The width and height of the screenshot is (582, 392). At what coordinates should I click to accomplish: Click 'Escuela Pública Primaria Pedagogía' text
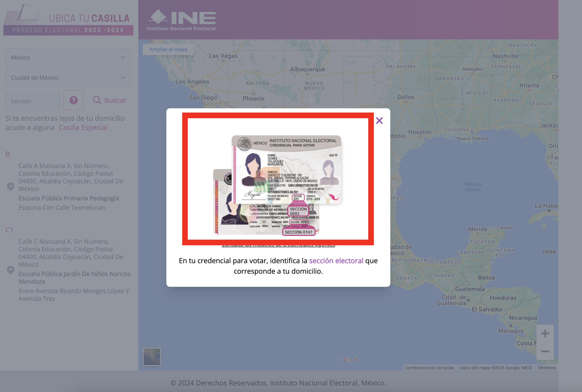69,198
